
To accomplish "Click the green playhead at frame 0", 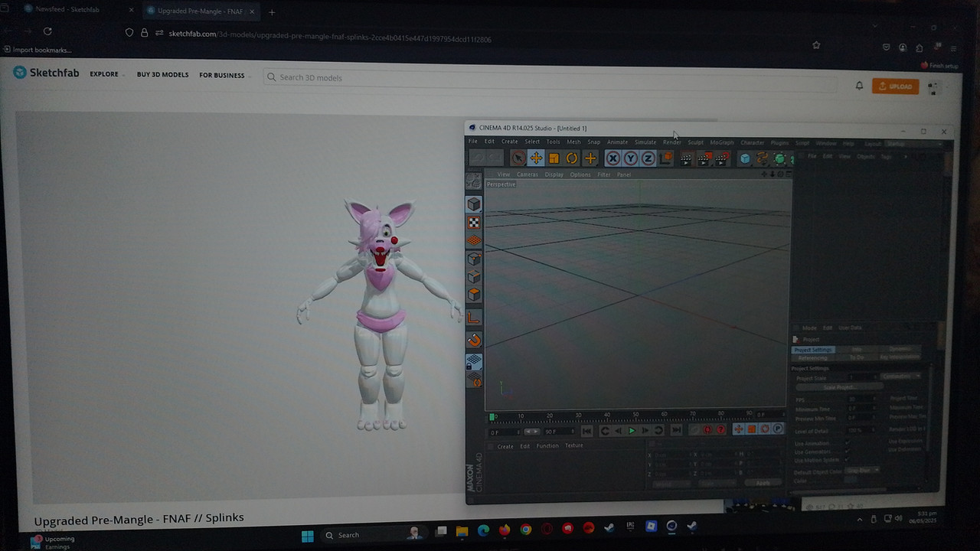I will 492,417.
